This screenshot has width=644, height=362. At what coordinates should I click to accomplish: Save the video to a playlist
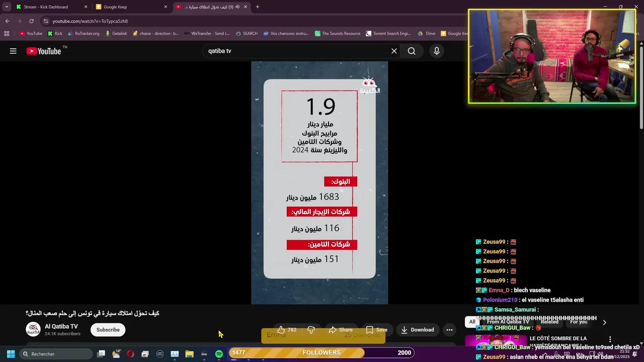click(x=376, y=330)
